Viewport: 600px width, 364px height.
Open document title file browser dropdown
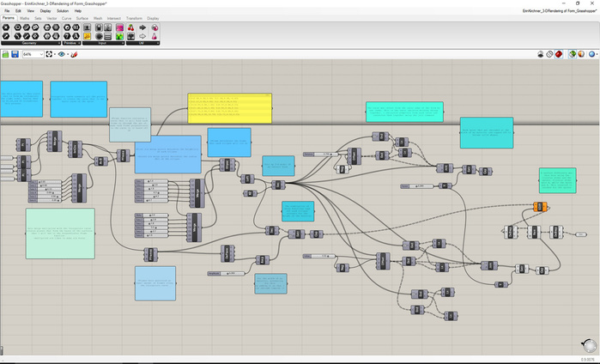tap(560, 11)
